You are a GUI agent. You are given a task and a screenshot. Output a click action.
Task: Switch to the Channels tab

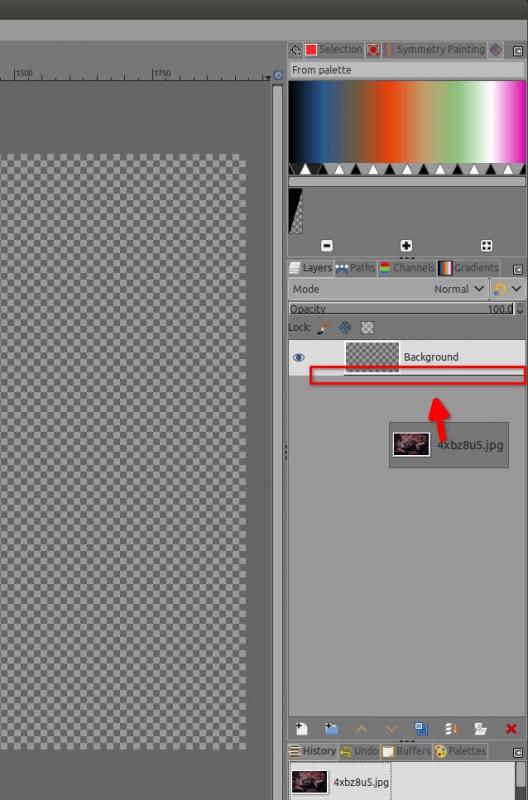(407, 268)
